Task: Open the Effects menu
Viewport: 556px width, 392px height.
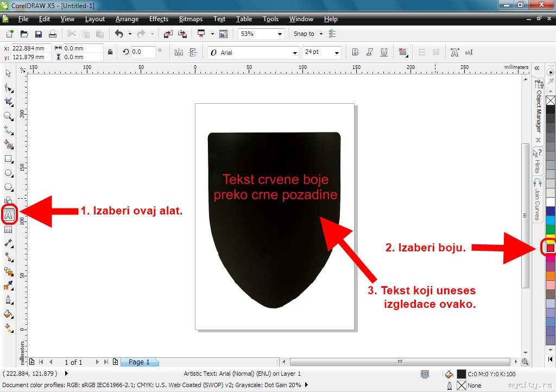Action: [159, 19]
